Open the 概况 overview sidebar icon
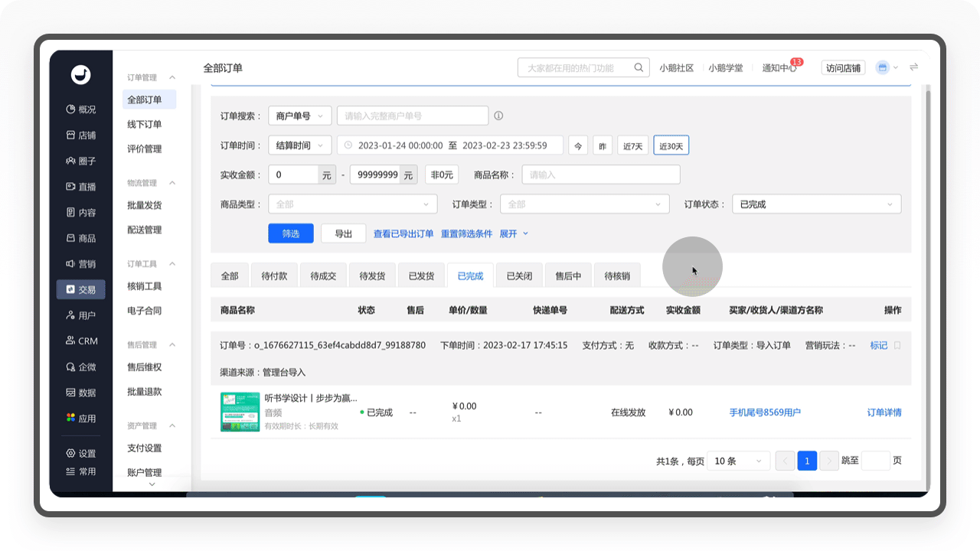Image resolution: width=980 pixels, height=551 pixels. tap(70, 109)
